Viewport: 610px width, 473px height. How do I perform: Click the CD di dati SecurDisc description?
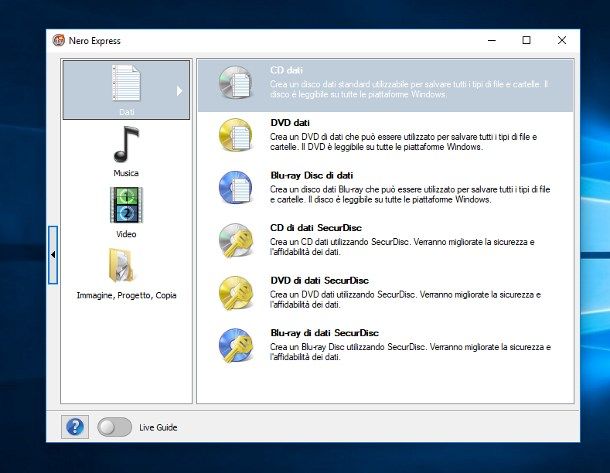(402, 247)
